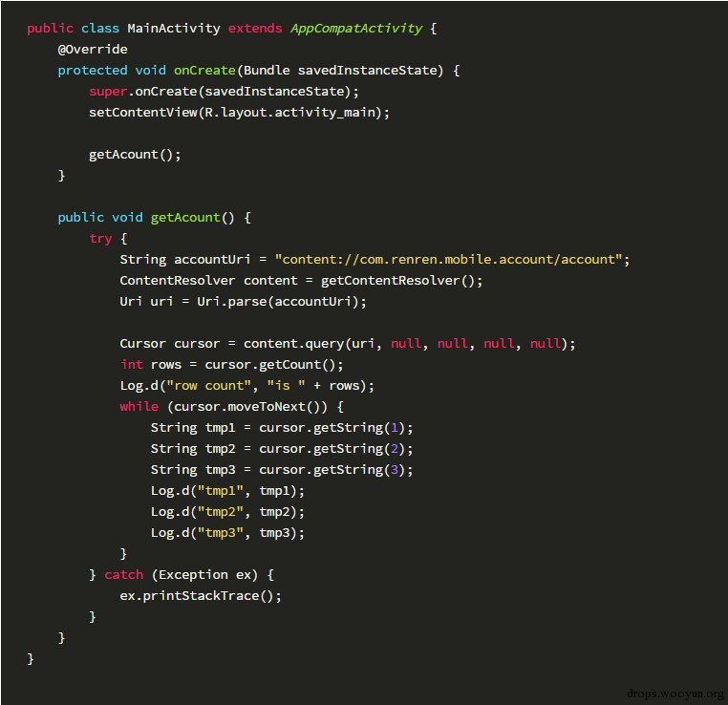Screen dimensions: 728x705
Task: Click the try keyword
Action: [x=100, y=239]
